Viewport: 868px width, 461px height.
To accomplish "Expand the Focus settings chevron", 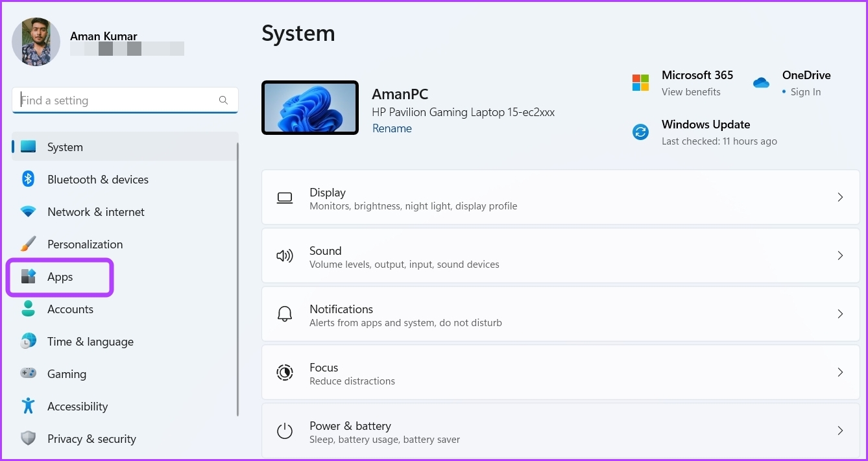I will coord(840,372).
